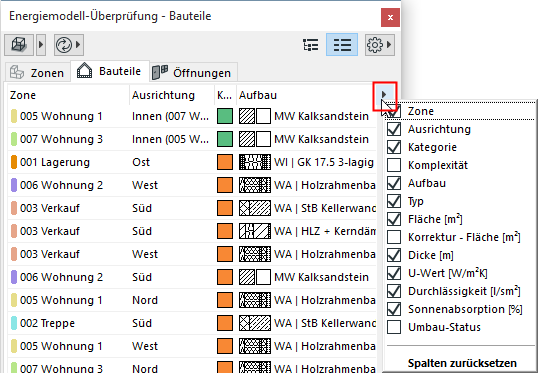This screenshot has width=538, height=373.
Task: Toggle the Fläche [m²] checkbox
Action: [394, 219]
